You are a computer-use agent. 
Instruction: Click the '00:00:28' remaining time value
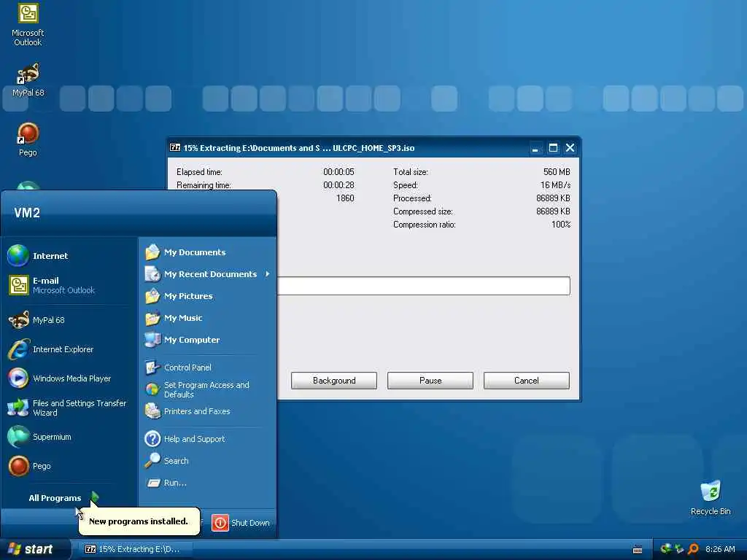(338, 184)
